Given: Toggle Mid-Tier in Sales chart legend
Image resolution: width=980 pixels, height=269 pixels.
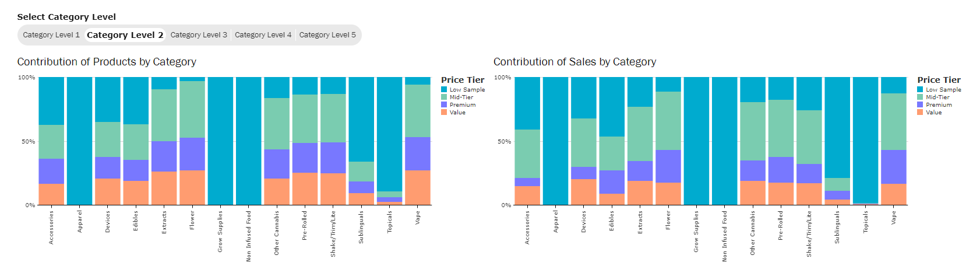Looking at the screenshot, I should pos(938,97).
